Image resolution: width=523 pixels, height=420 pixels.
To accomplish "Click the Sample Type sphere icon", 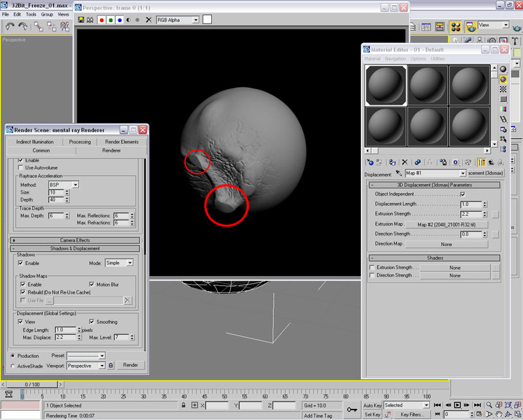I will (x=503, y=69).
